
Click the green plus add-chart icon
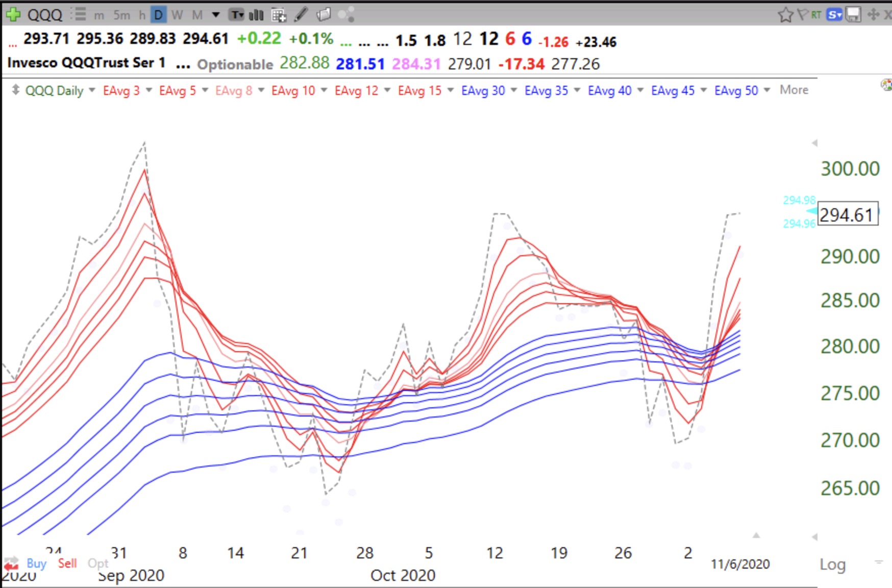(x=13, y=14)
